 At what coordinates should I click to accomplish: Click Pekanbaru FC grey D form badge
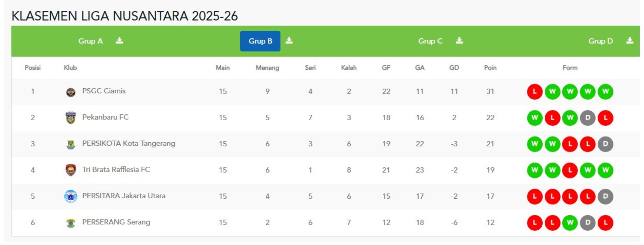click(x=588, y=118)
